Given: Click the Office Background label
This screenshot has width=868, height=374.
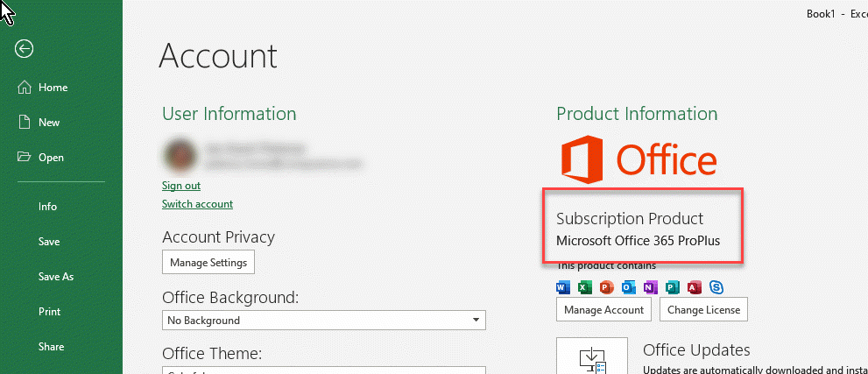Looking at the screenshot, I should (230, 298).
